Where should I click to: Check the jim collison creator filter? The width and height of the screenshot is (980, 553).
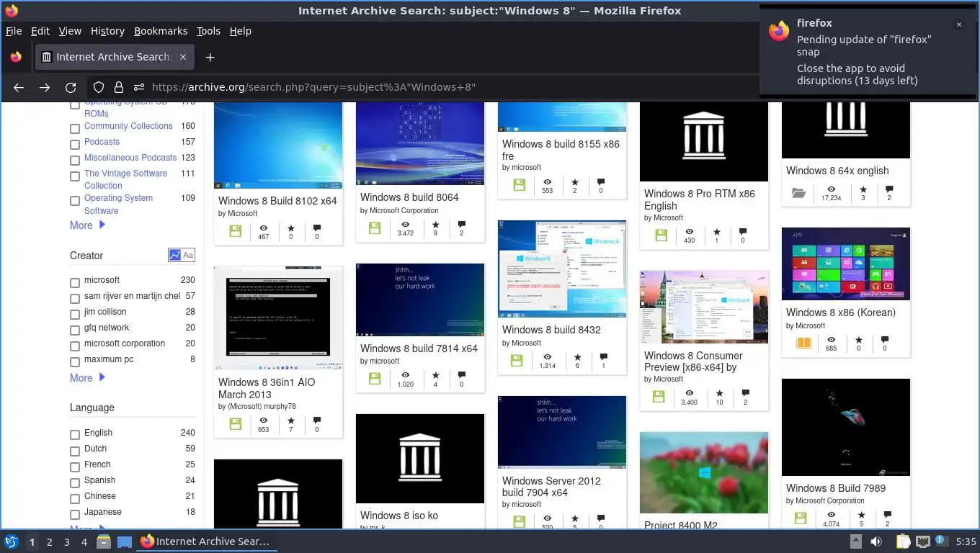pos(74,315)
